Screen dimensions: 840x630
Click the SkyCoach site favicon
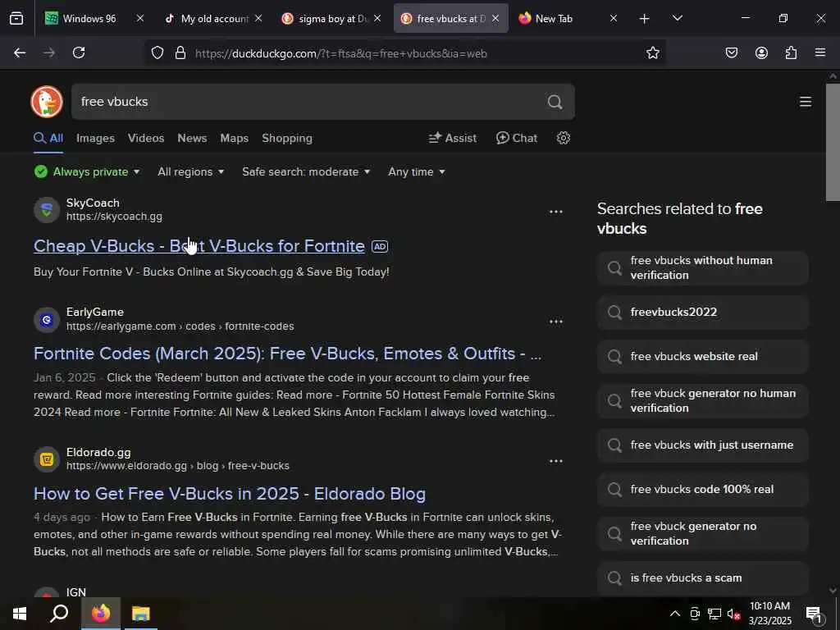tap(47, 210)
